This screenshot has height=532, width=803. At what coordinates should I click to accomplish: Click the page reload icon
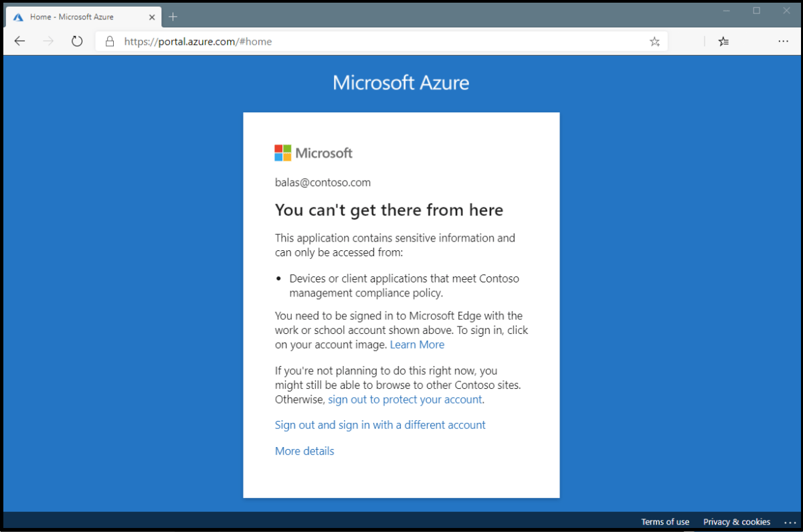click(x=76, y=41)
